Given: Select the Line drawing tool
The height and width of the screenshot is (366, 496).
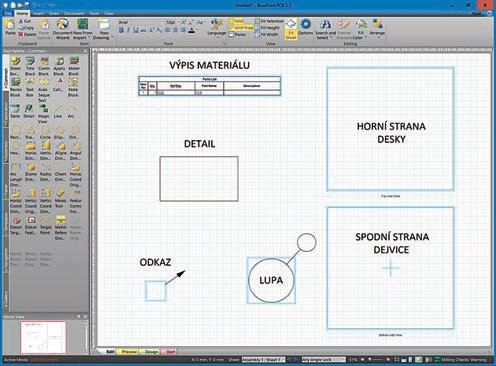Looking at the screenshot, I should pyautogui.click(x=58, y=111).
